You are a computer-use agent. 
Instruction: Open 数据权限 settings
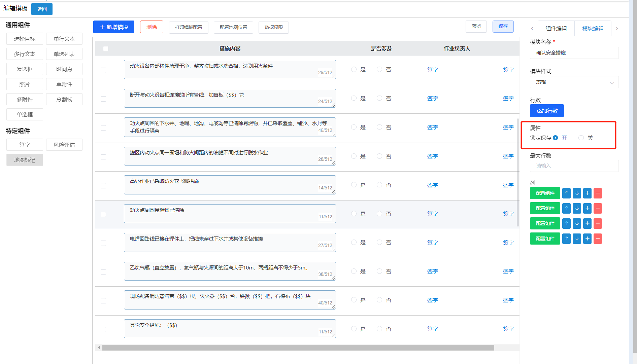pos(274,27)
